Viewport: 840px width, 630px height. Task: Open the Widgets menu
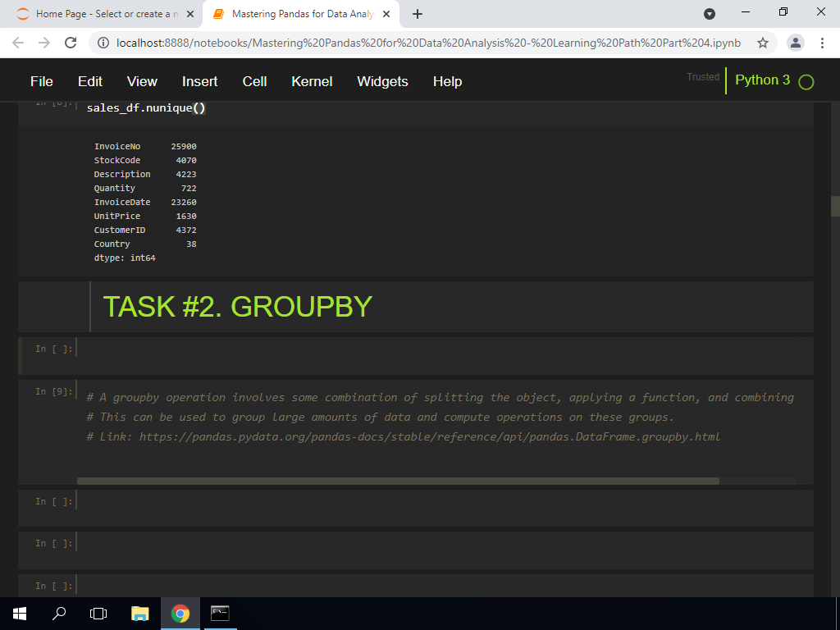click(x=382, y=81)
